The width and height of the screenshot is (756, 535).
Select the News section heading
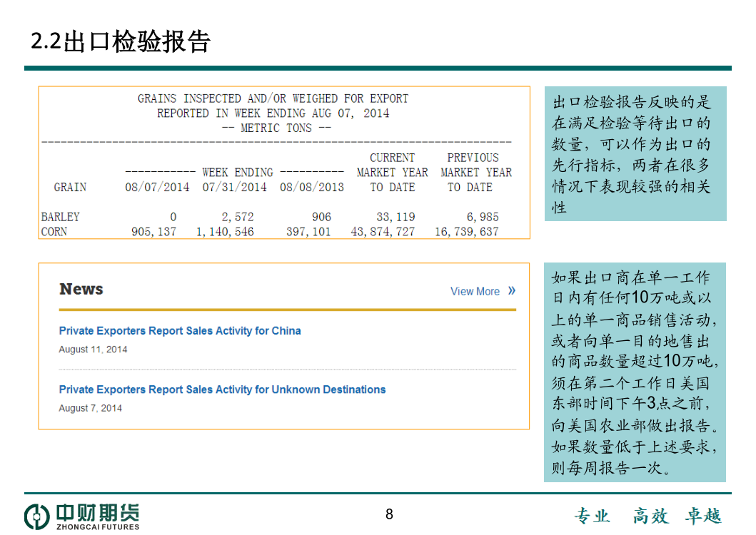pyautogui.click(x=81, y=289)
